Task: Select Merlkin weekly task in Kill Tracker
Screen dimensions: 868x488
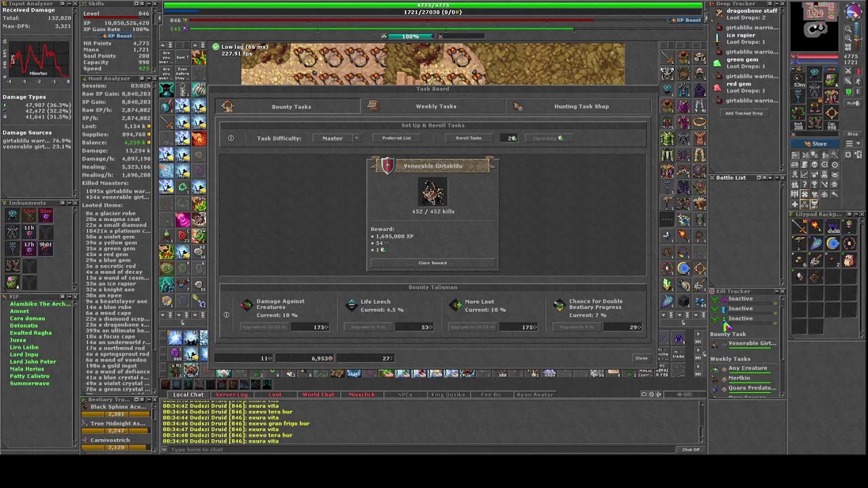Action: [x=739, y=378]
